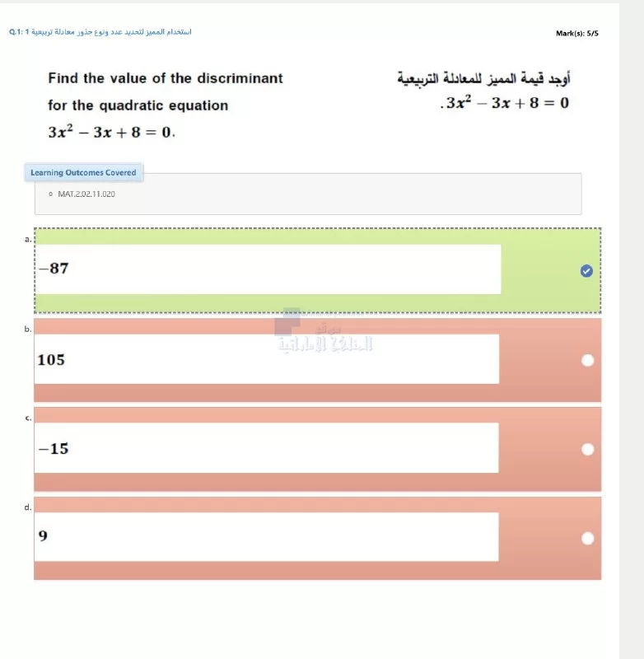The width and height of the screenshot is (644, 659).
Task: Click the option letter 'a.' label
Action: pyautogui.click(x=28, y=239)
